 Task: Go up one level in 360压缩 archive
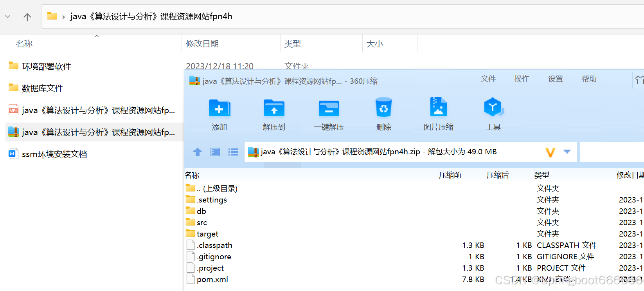click(198, 152)
